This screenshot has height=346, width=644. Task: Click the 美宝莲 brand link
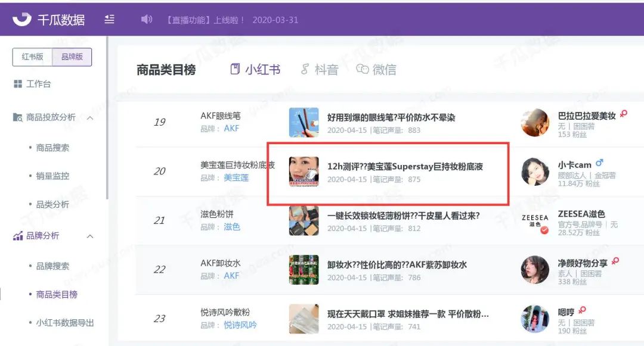pyautogui.click(x=236, y=177)
